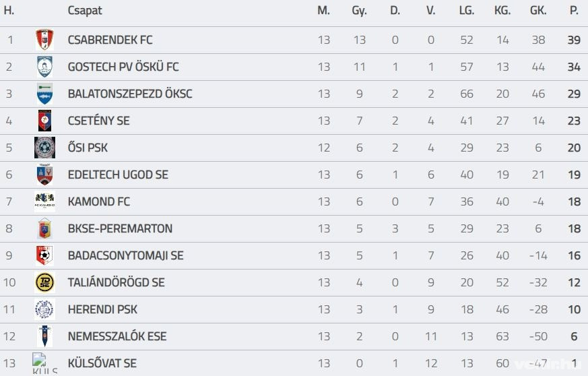Click the Gostech PV Öskü FC crest

coord(44,67)
